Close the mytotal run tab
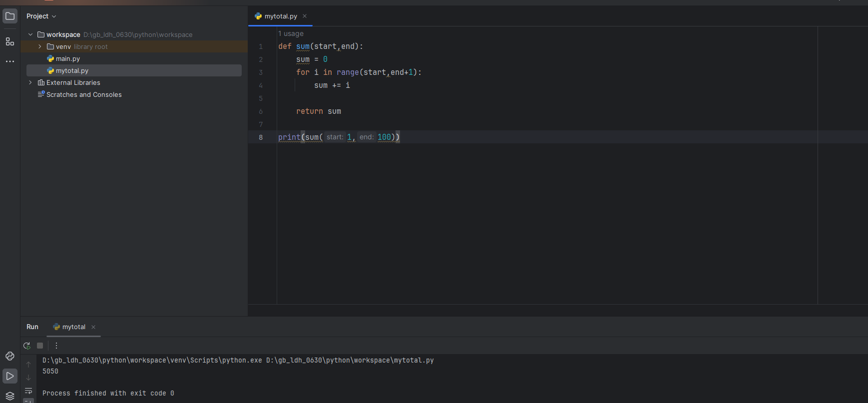868x403 pixels. coord(93,327)
